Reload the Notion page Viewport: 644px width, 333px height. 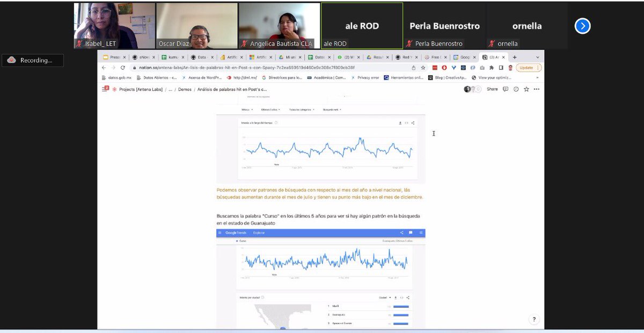[122, 68]
